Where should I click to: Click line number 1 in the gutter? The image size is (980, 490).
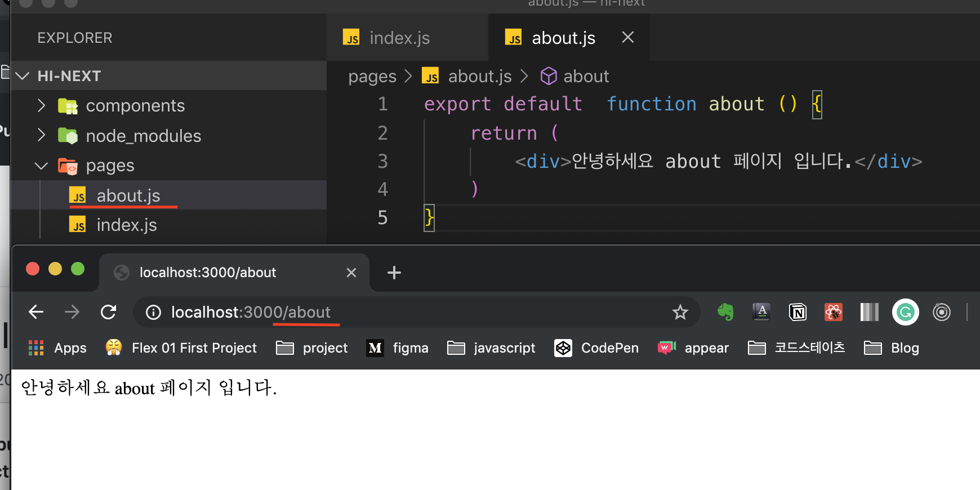[x=383, y=104]
